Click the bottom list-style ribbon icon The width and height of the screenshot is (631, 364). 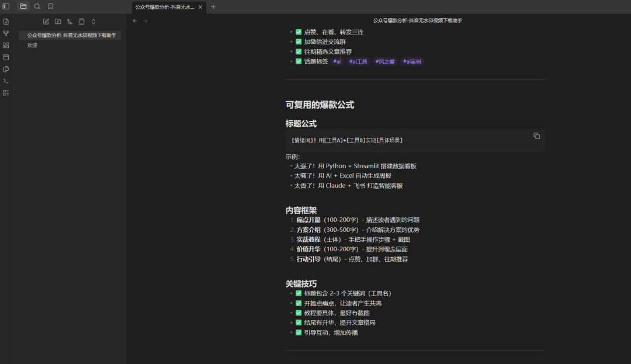[x=6, y=93]
